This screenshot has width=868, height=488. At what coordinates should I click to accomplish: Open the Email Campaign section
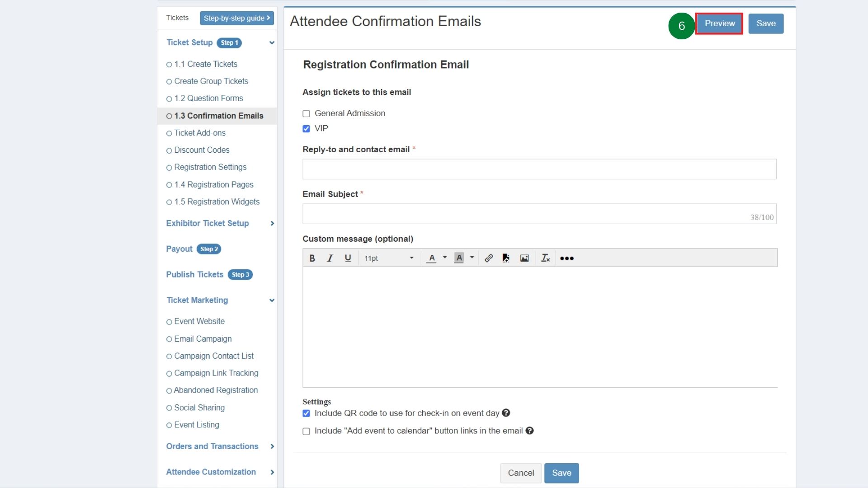[203, 339]
